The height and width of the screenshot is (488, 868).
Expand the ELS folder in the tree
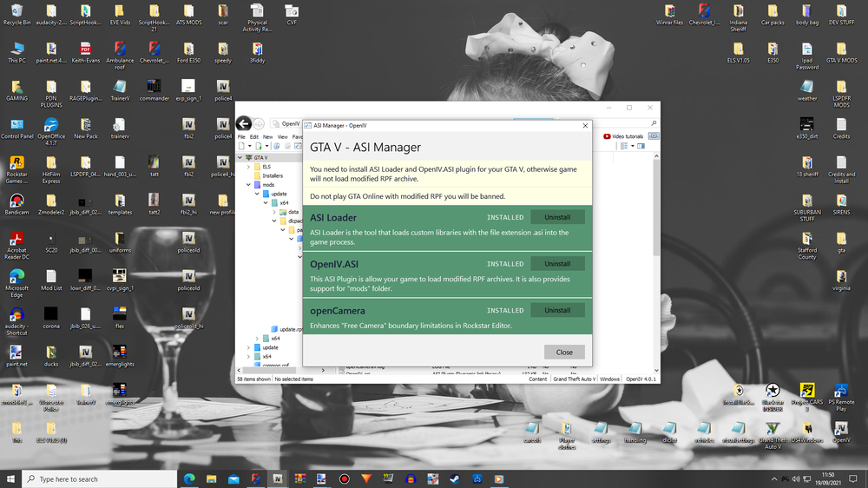(x=248, y=167)
